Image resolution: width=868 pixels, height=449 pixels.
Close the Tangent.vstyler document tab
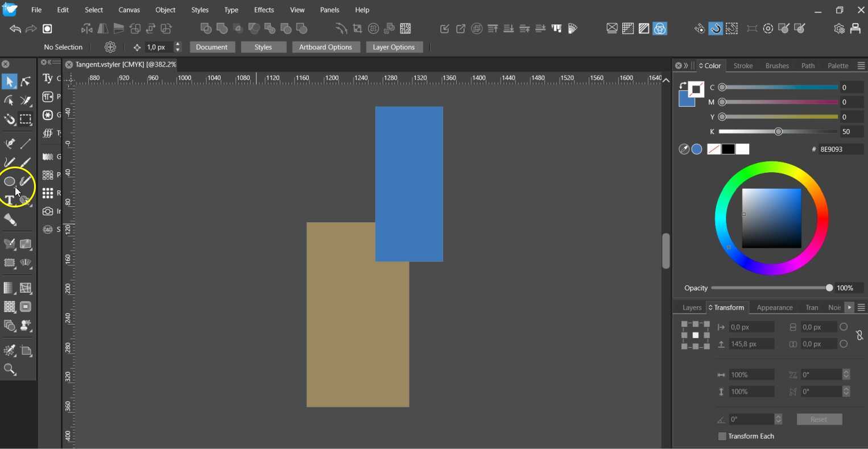pyautogui.click(x=69, y=65)
